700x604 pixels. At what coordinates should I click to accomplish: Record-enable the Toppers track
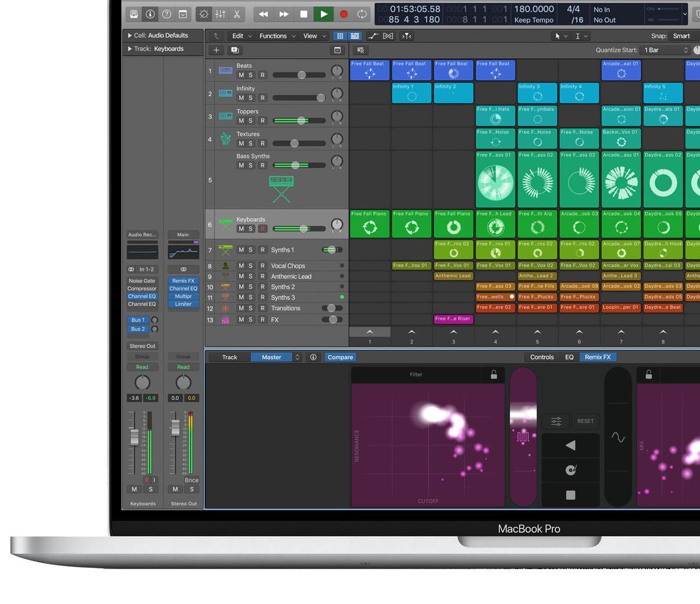click(x=262, y=120)
